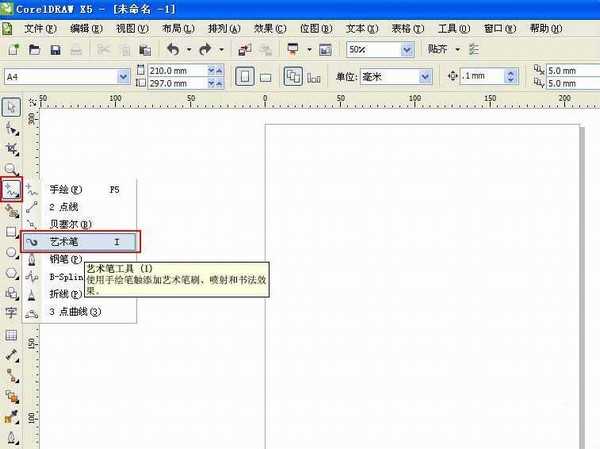Screen dimensions: 600x449
Task: Select the Rectangle tool
Action: (11, 232)
